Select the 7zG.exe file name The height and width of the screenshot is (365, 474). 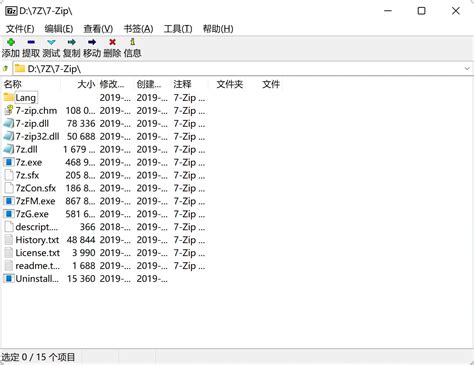pos(32,214)
